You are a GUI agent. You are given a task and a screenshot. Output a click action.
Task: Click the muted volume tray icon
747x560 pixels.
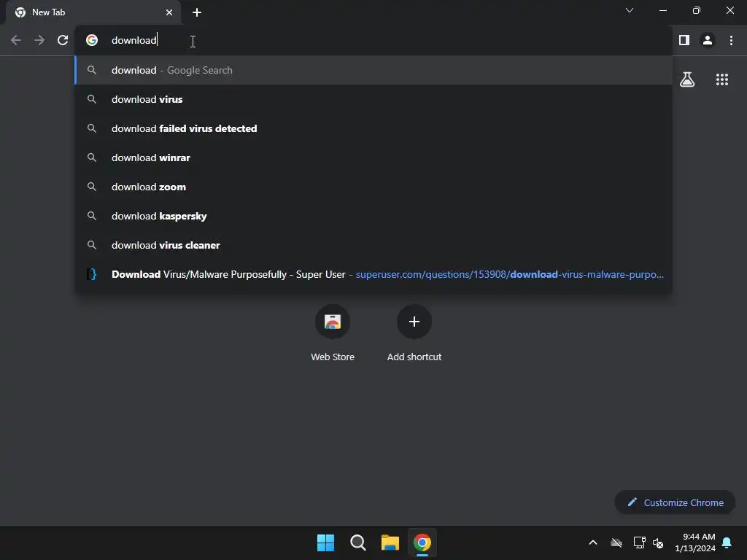[x=658, y=542]
